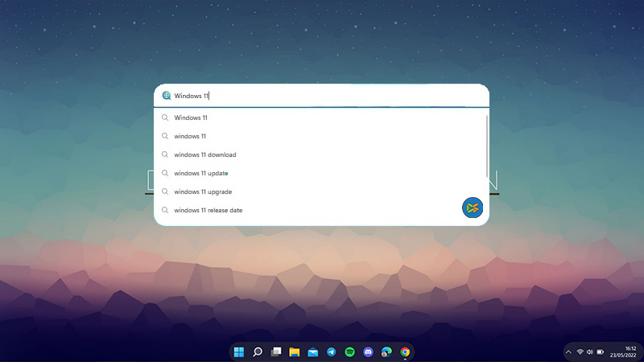The width and height of the screenshot is (644, 362).
Task: Click the volume speaker tray icon
Action: click(590, 352)
